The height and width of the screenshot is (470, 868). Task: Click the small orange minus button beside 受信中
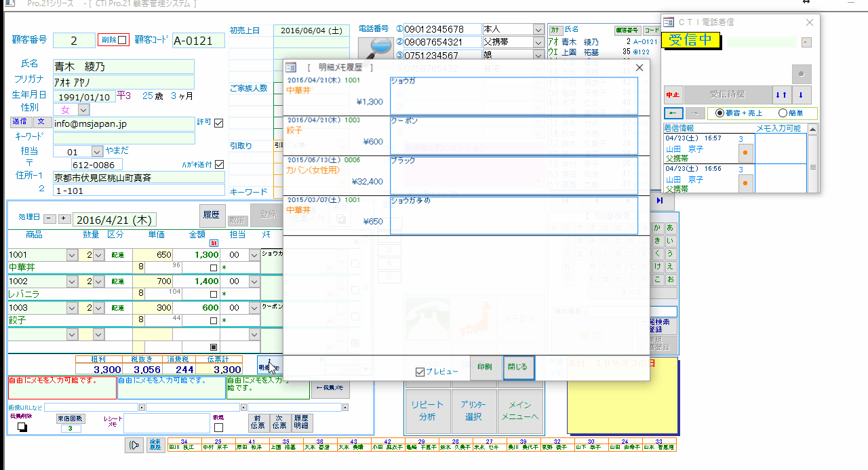[806, 43]
